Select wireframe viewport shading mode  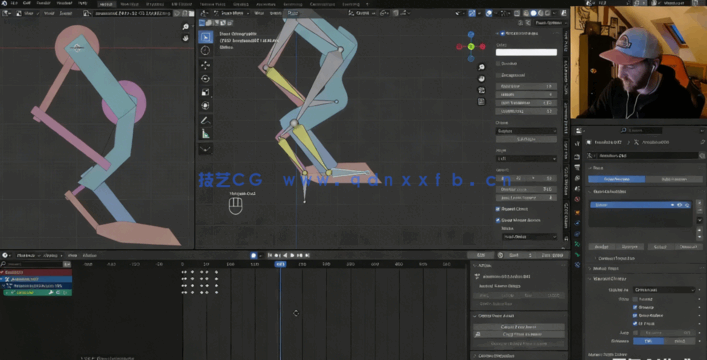[x=526, y=13]
